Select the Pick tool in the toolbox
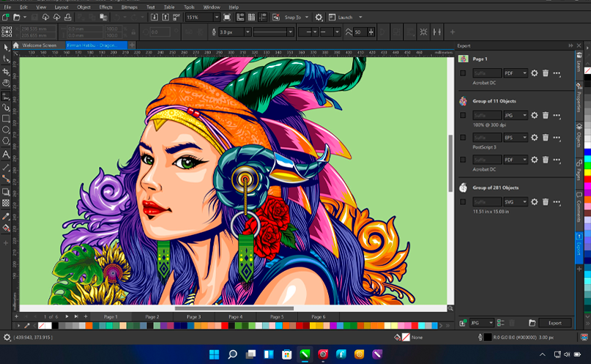This screenshot has height=364, width=591. (6, 47)
